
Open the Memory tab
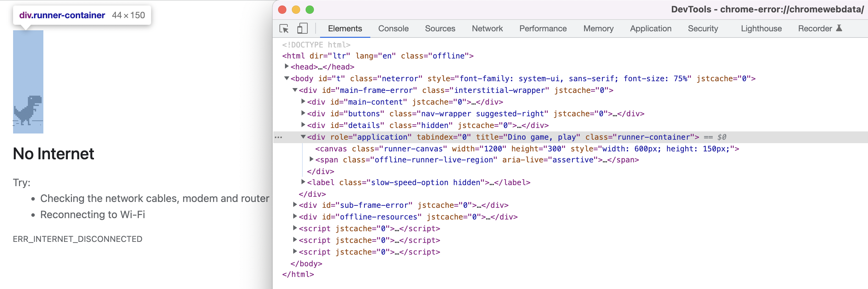598,29
